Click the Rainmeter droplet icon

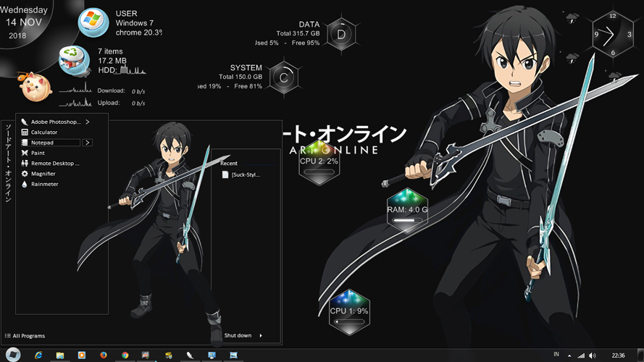25,184
